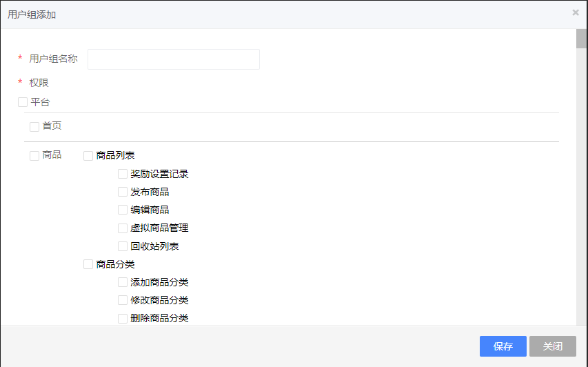Click the 保存 button
This screenshot has width=588, height=367.
503,346
